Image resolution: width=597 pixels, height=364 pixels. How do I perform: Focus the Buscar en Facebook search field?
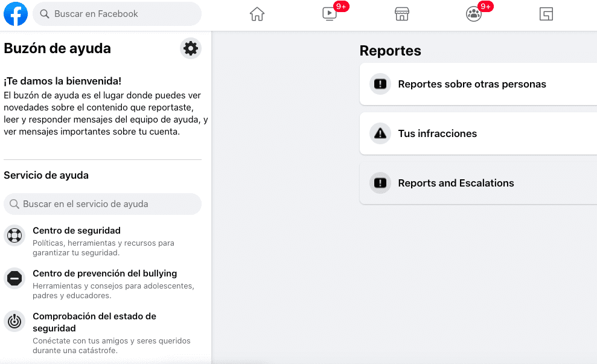click(x=117, y=14)
